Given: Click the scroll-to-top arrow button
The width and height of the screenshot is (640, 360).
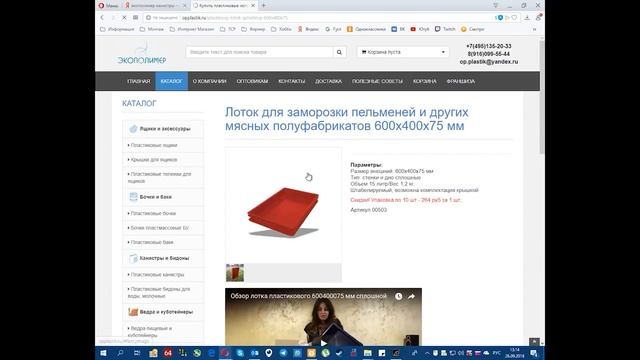Looking at the screenshot, I should [534, 342].
